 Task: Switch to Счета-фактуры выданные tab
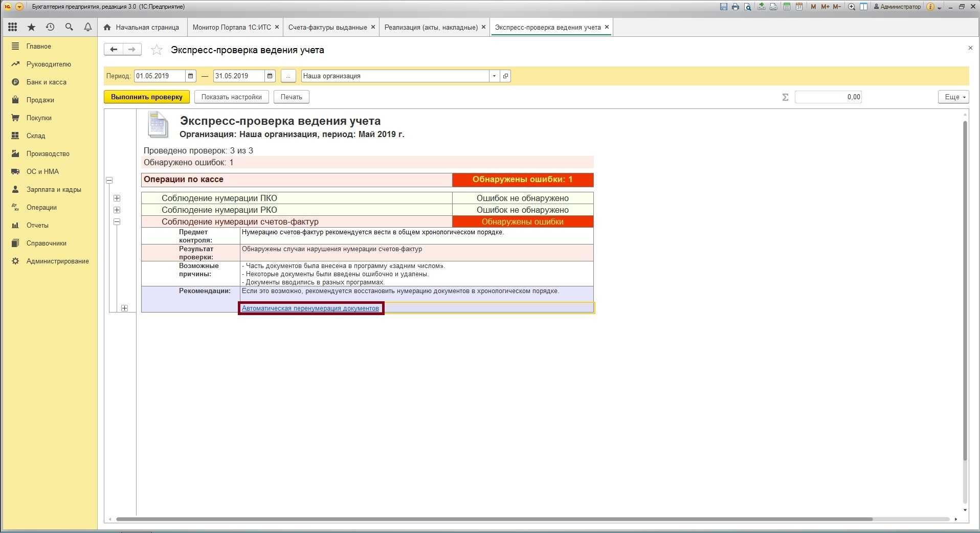(327, 27)
